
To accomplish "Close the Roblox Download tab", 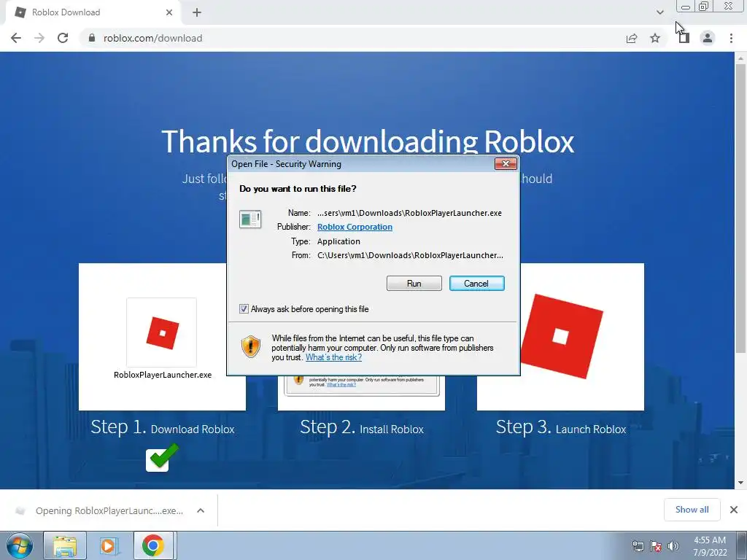I will [x=169, y=12].
